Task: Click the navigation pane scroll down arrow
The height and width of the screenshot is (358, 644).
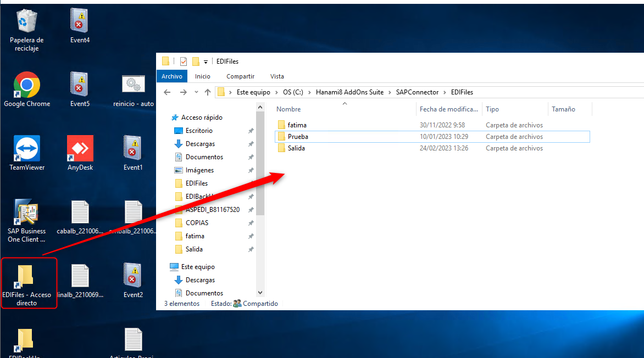Action: tap(260, 293)
